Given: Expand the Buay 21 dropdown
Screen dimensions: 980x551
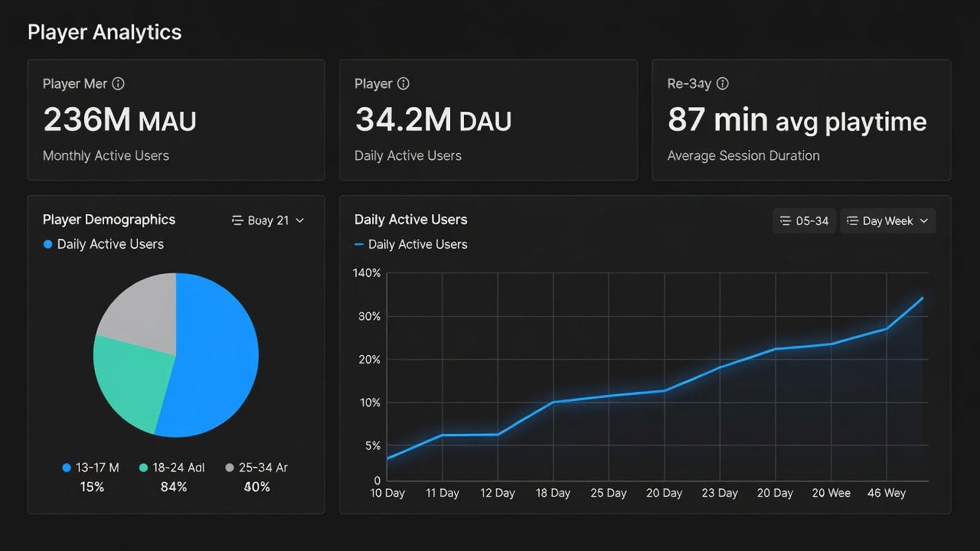Looking at the screenshot, I should point(268,220).
